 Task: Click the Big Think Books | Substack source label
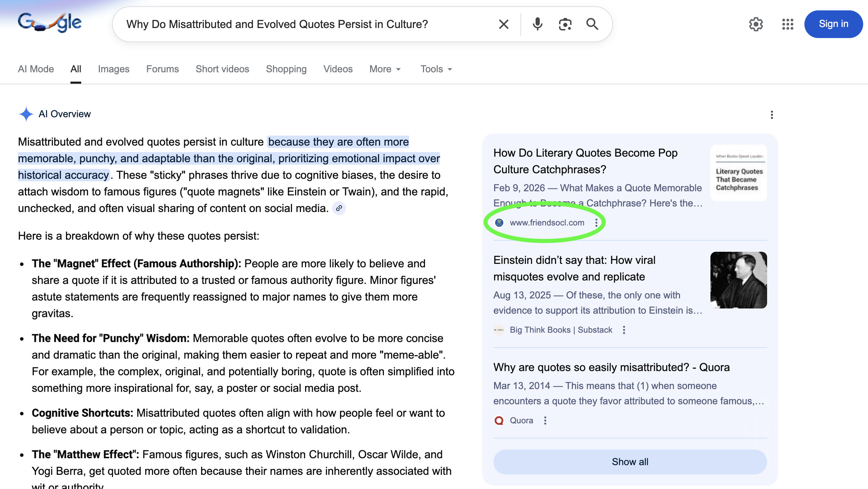pyautogui.click(x=561, y=330)
